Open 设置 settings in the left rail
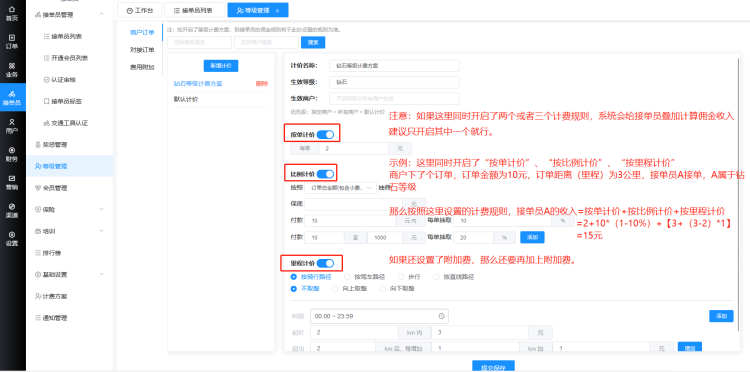 pyautogui.click(x=12, y=239)
